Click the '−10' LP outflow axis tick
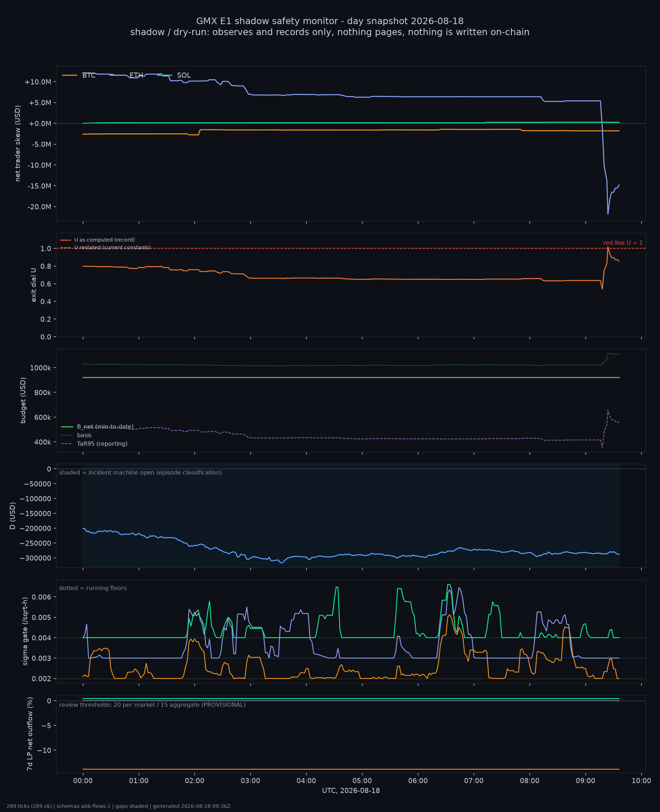660x812 pixels. click(x=44, y=750)
